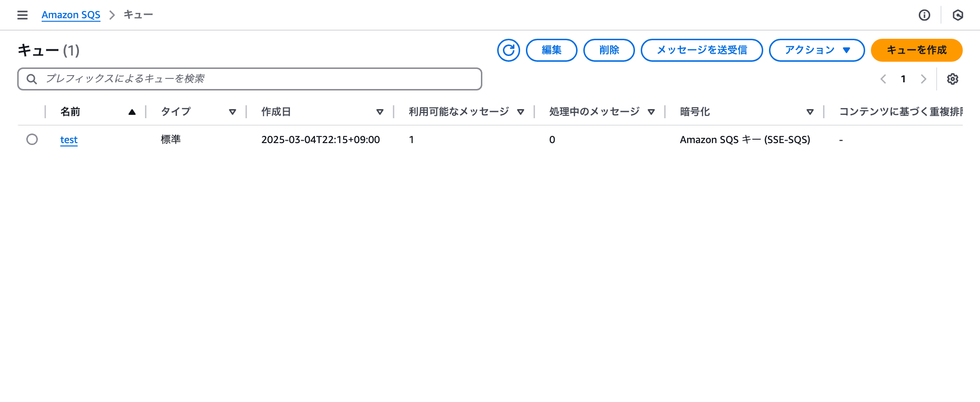Click the refresh queues icon button
Screen dimensions: 980x402
[x=508, y=50]
